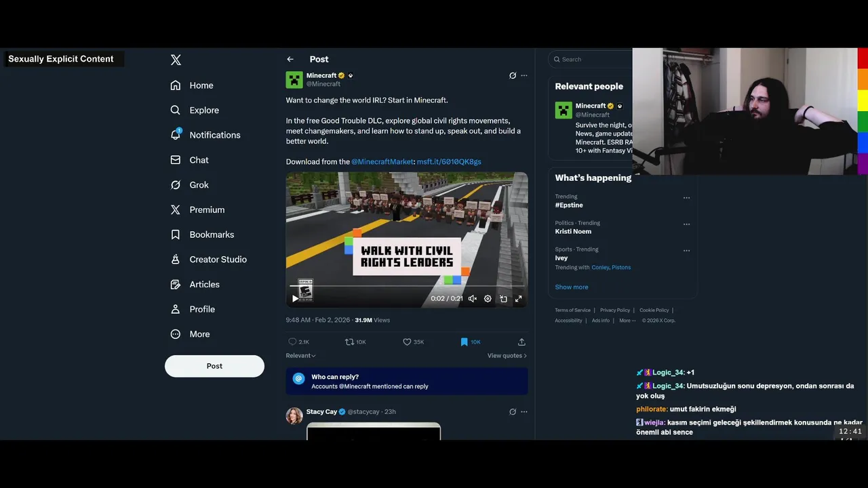Click the Articles sidebar icon
This screenshot has height=488, width=868.
(176, 284)
